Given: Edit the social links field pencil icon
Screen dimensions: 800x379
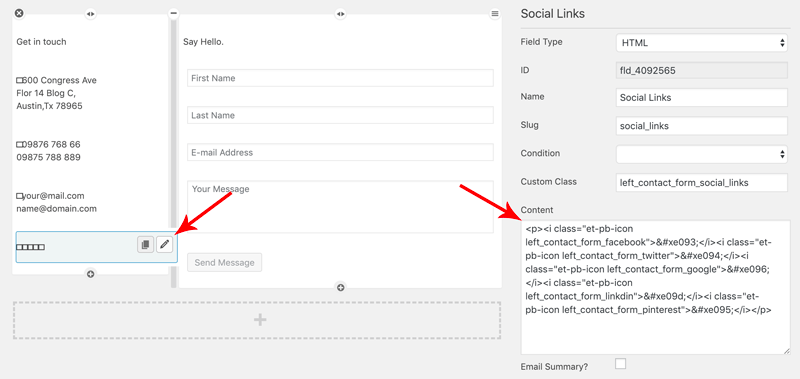Looking at the screenshot, I should click(164, 245).
